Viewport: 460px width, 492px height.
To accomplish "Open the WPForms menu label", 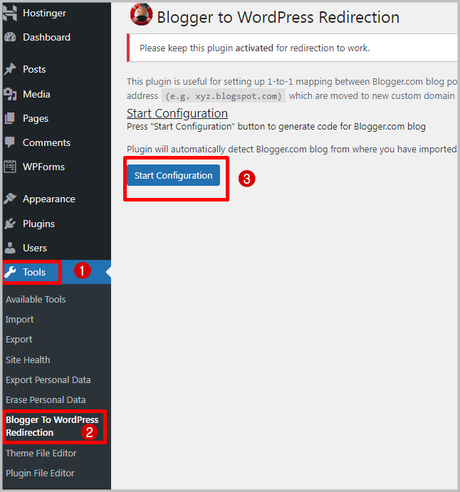I will pos(44,167).
